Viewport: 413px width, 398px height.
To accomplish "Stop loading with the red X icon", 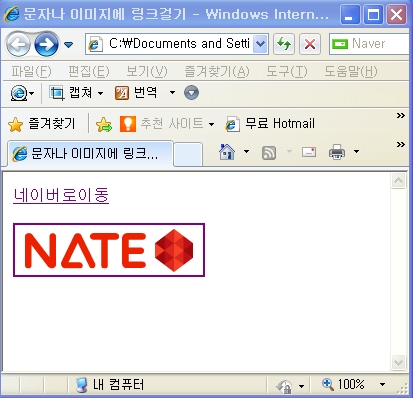I will pyautogui.click(x=310, y=44).
